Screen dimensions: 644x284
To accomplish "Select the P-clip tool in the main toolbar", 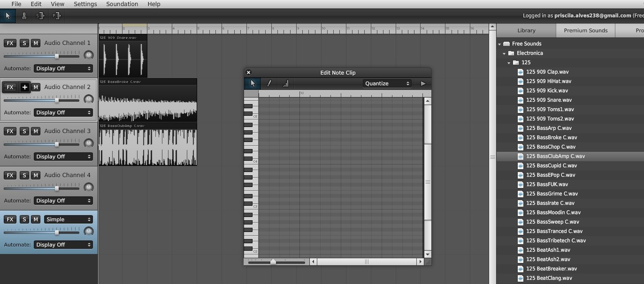I will 56,15.
